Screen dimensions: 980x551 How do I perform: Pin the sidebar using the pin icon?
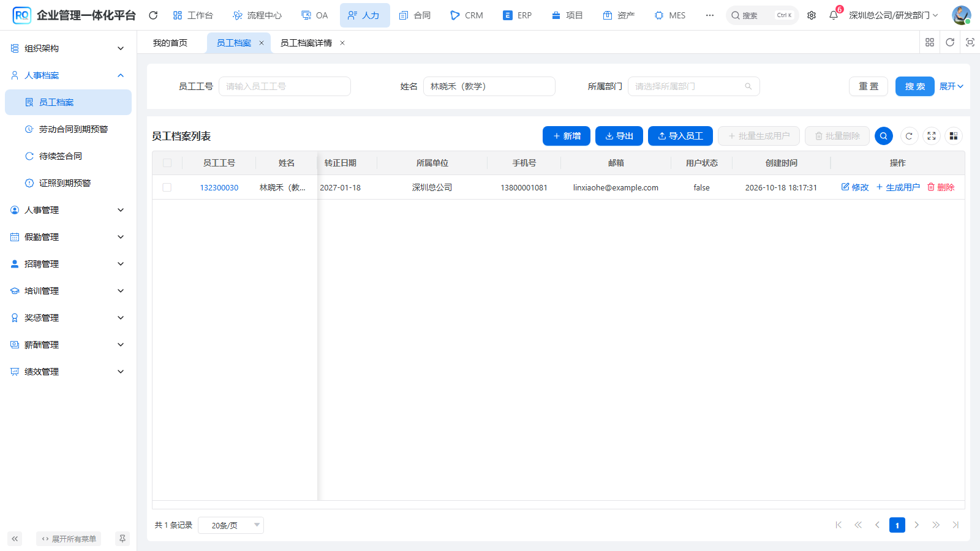pyautogui.click(x=123, y=539)
